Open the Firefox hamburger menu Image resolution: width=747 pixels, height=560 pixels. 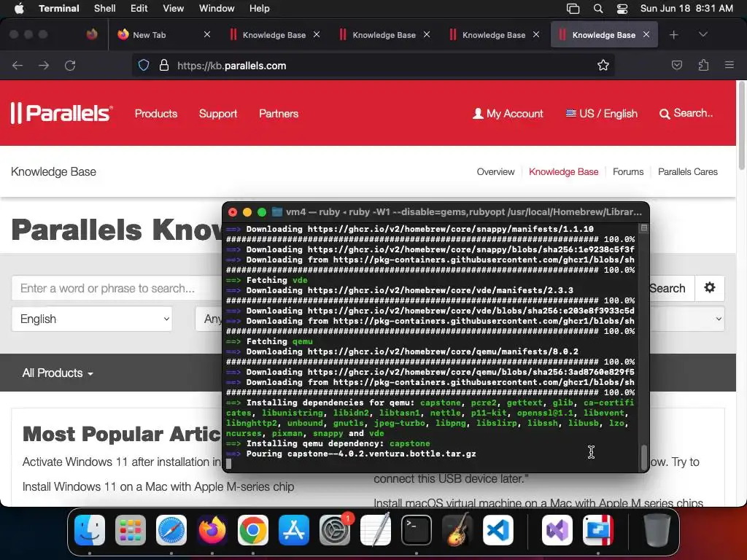click(729, 65)
